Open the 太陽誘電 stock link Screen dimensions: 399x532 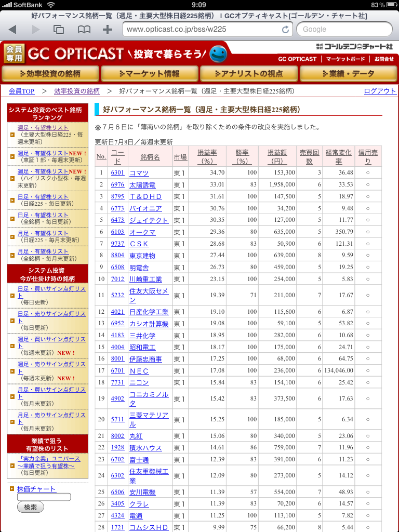[142, 185]
